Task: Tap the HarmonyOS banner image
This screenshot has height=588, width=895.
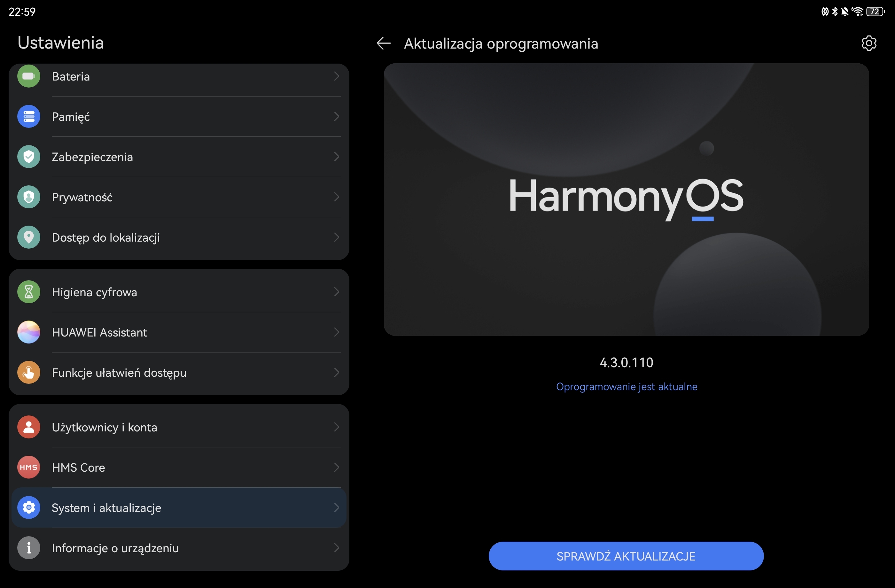Action: 626,199
